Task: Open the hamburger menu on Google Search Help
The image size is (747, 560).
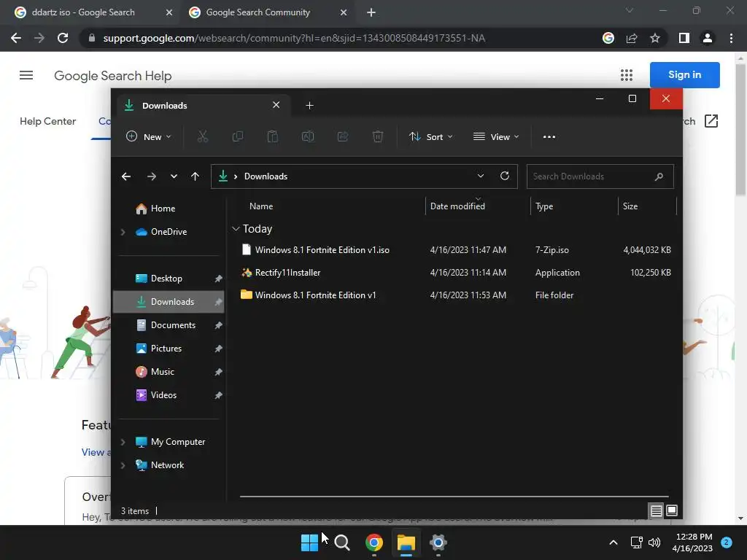Action: coord(26,75)
